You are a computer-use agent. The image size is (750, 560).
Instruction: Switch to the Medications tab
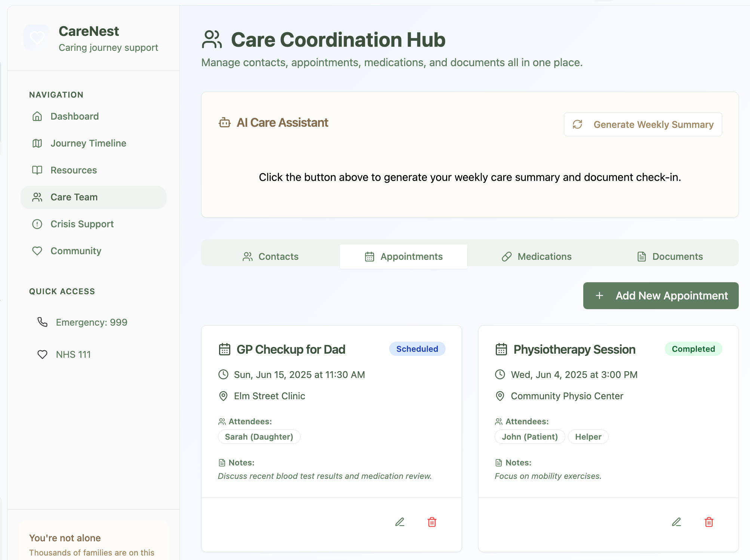click(x=537, y=256)
